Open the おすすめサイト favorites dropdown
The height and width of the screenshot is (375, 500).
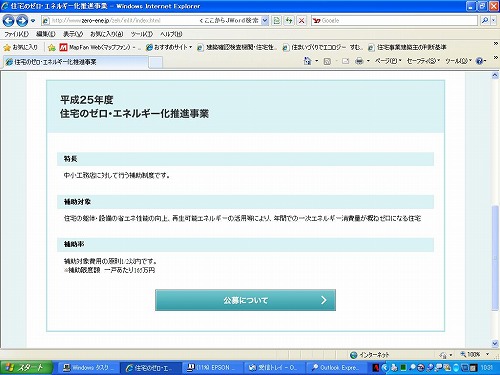tap(169, 47)
